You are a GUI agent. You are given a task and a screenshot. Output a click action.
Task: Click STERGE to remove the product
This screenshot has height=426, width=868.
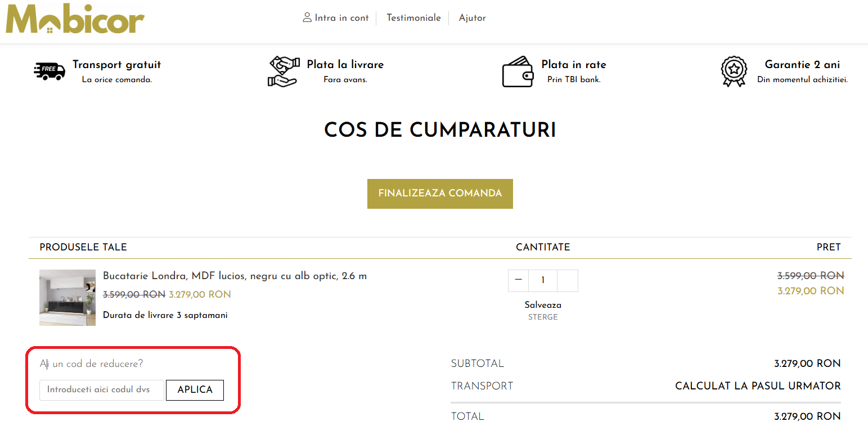pyautogui.click(x=542, y=317)
